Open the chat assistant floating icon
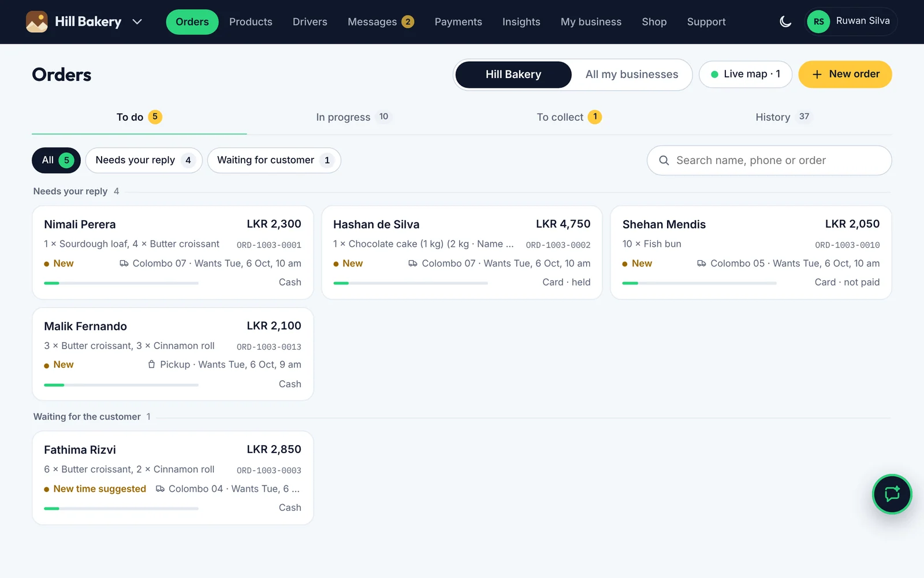 point(892,494)
